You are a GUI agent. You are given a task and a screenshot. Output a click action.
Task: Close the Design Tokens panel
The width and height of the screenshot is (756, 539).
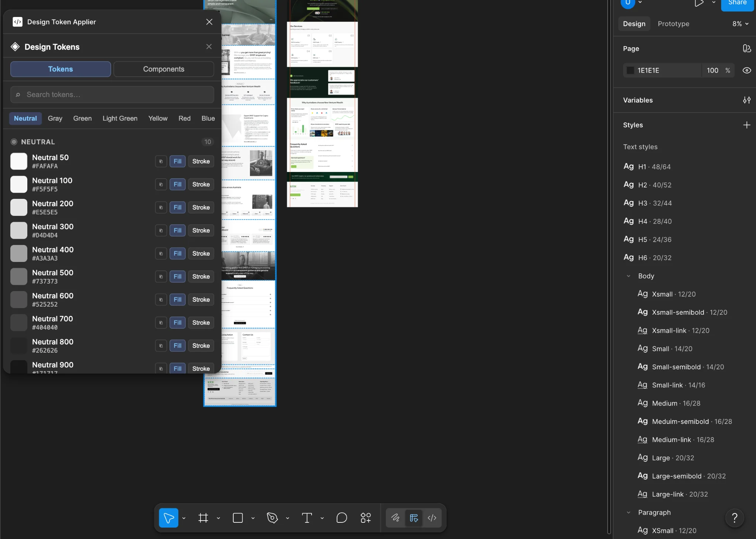[x=209, y=46]
